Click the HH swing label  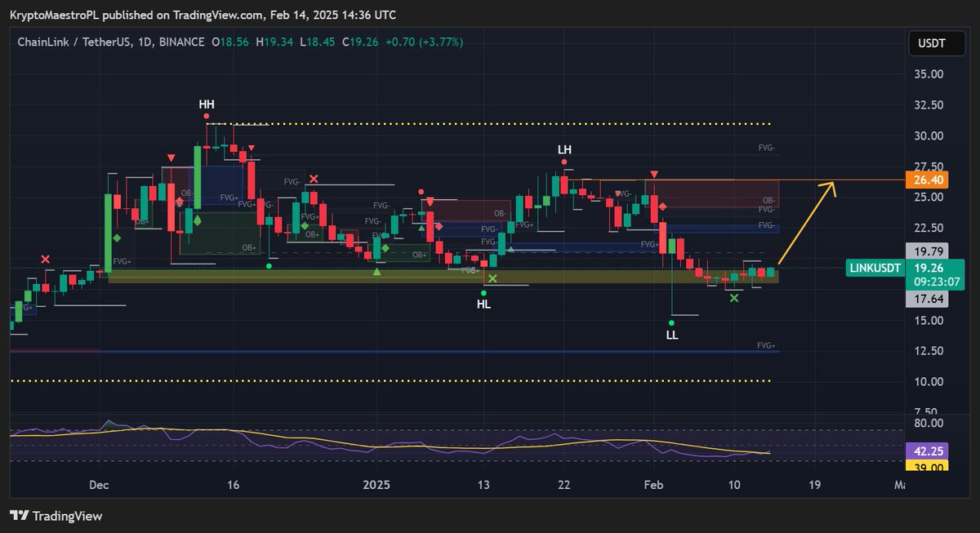[x=207, y=104]
